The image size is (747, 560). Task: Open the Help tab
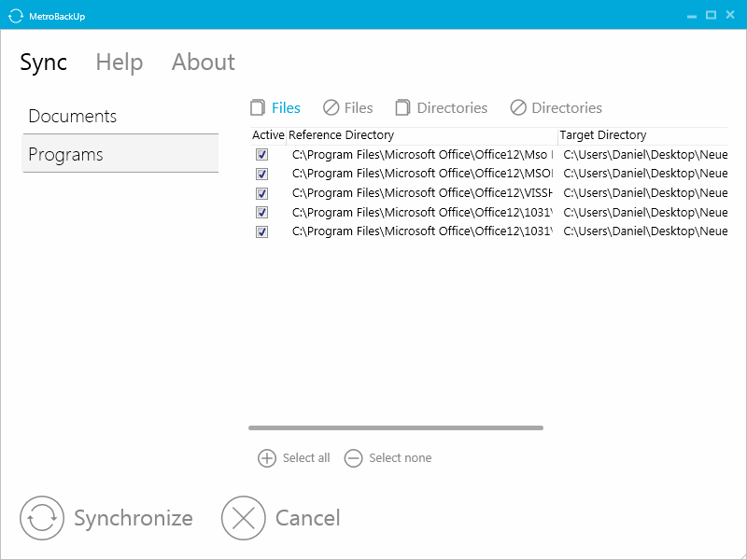(120, 62)
